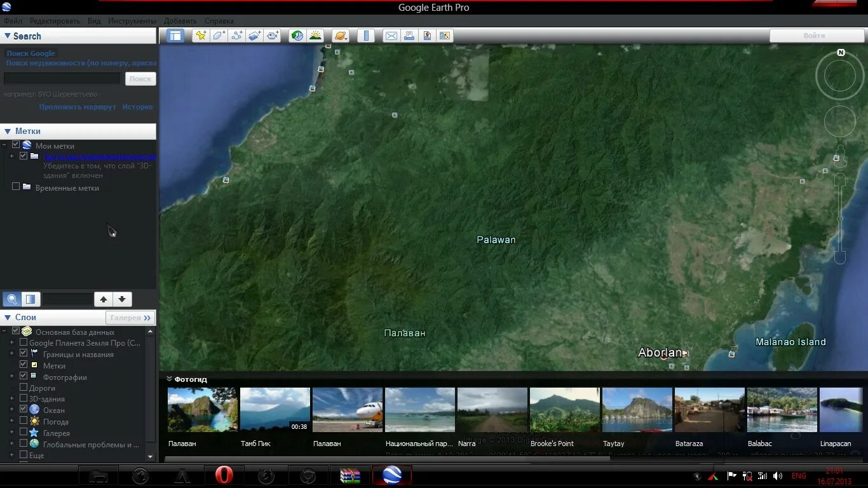The image size is (868, 488).
Task: Add a placemark with the pushpin icon
Action: [x=201, y=36]
